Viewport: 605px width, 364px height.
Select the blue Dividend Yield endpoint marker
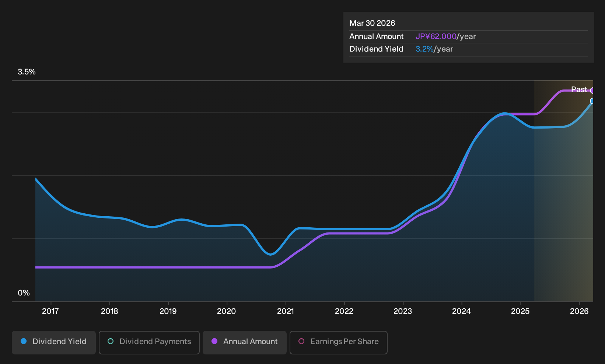(592, 101)
